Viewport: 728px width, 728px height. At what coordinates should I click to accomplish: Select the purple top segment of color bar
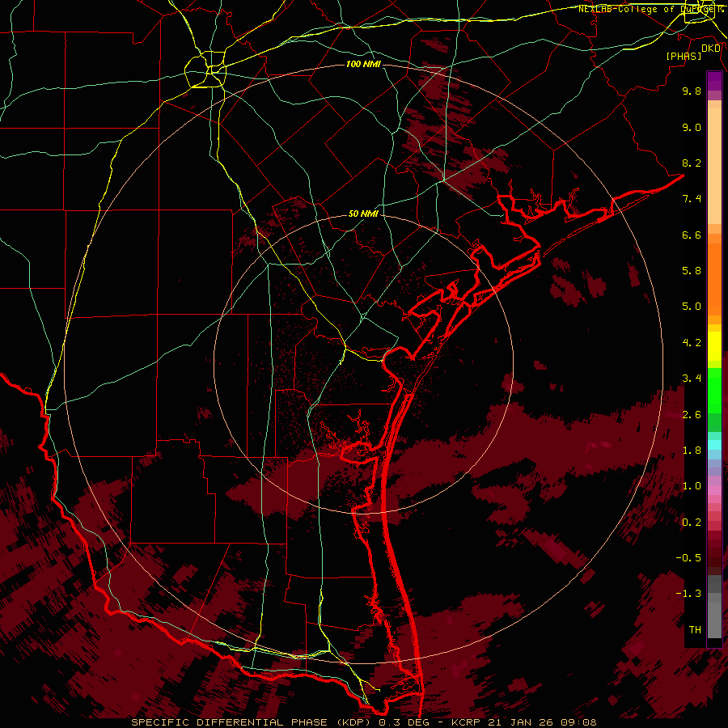coord(714,81)
